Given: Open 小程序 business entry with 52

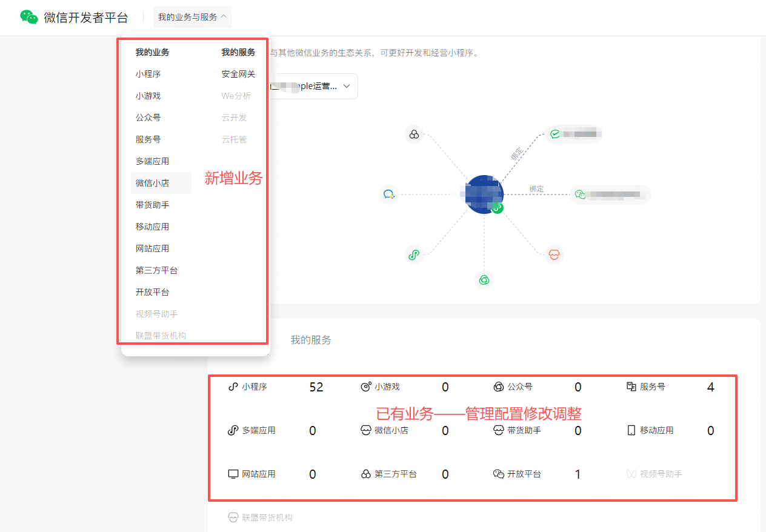Looking at the screenshot, I should pyautogui.click(x=255, y=387).
